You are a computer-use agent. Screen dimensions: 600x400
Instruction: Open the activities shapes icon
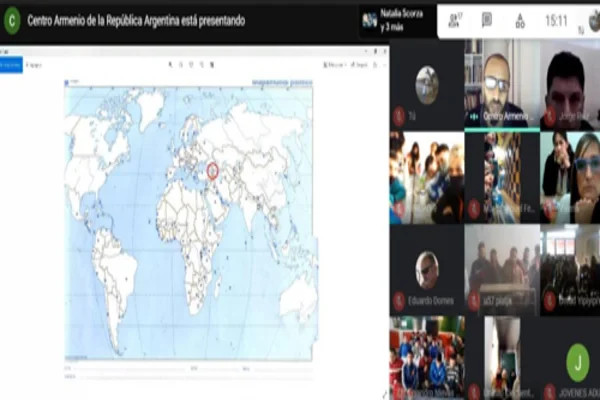[520, 21]
